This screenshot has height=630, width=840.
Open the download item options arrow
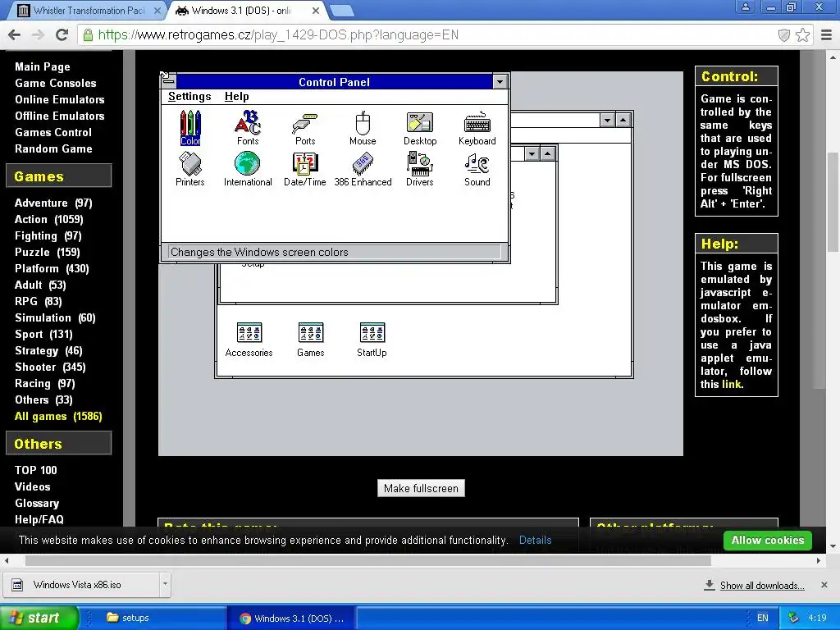(165, 584)
